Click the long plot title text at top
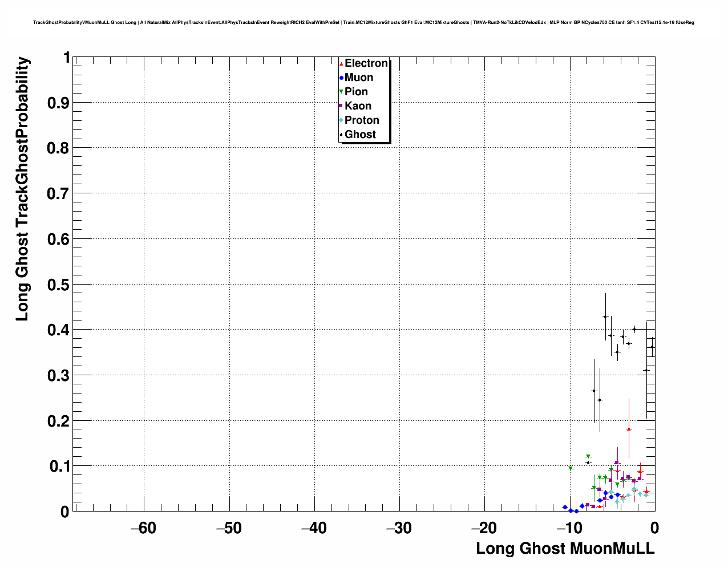This screenshot has height=568, width=728. 363,22
